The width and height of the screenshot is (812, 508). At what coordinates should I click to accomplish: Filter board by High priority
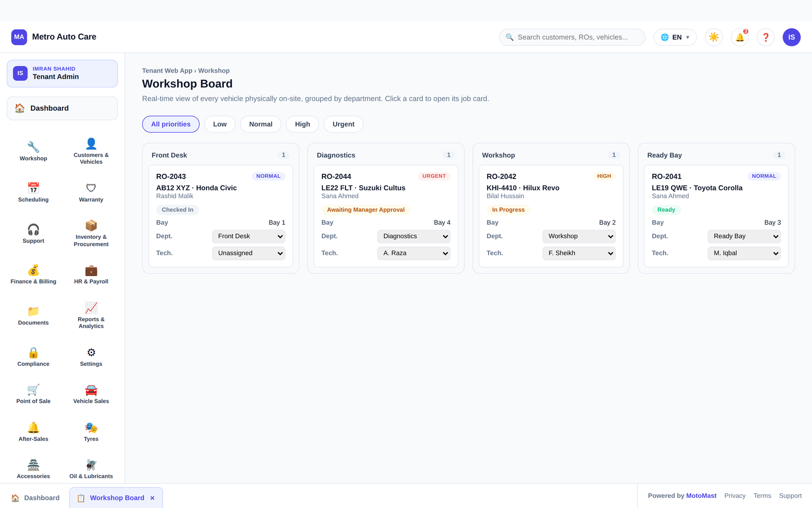[302, 124]
